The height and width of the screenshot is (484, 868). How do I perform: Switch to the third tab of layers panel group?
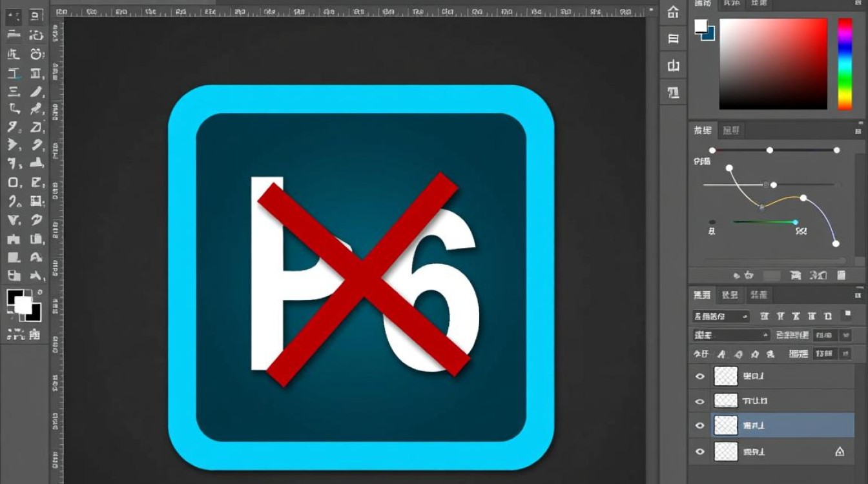pyautogui.click(x=758, y=295)
